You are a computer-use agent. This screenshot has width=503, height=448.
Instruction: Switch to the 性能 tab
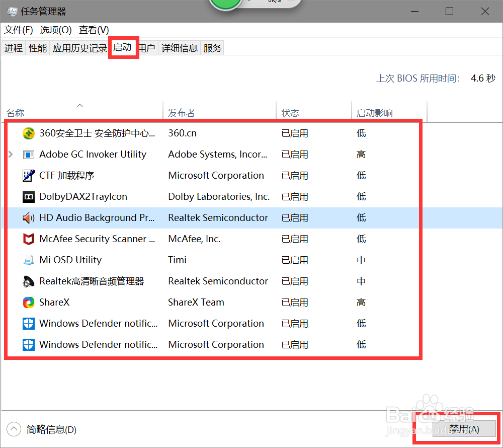point(37,47)
